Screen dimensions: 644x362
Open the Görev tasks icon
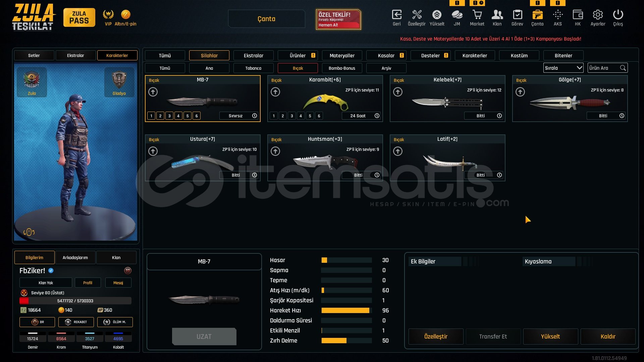point(517,15)
